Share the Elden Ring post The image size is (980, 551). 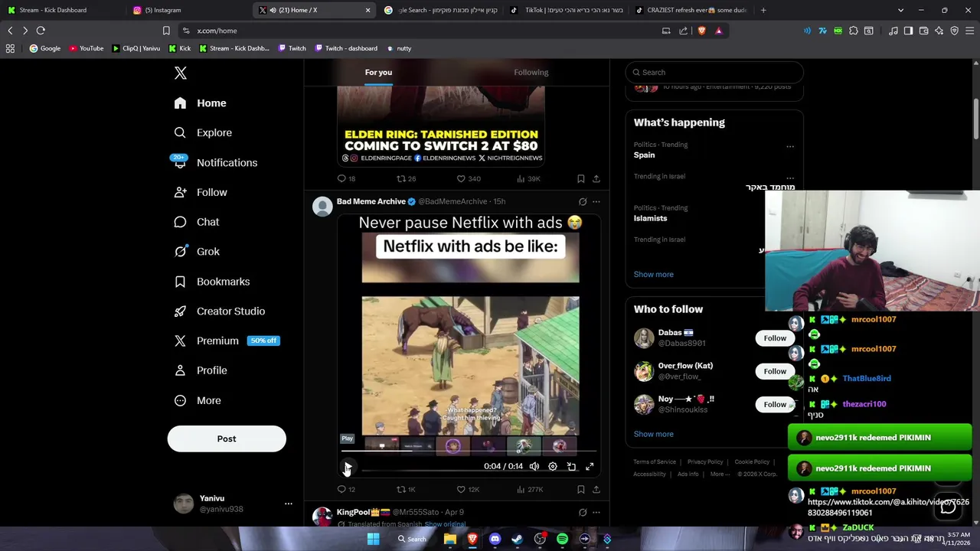(x=596, y=178)
